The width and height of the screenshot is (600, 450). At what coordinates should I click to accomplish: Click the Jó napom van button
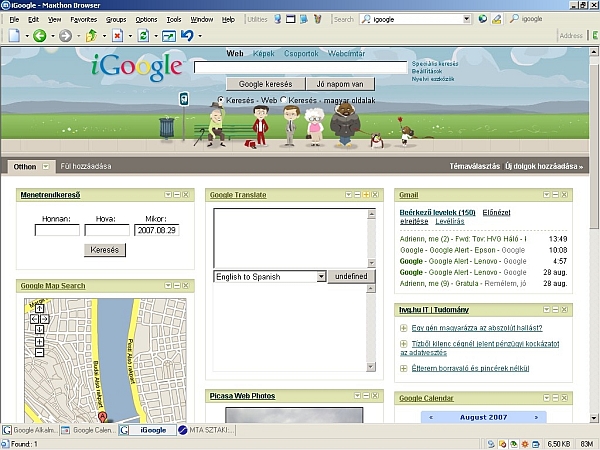click(x=340, y=84)
